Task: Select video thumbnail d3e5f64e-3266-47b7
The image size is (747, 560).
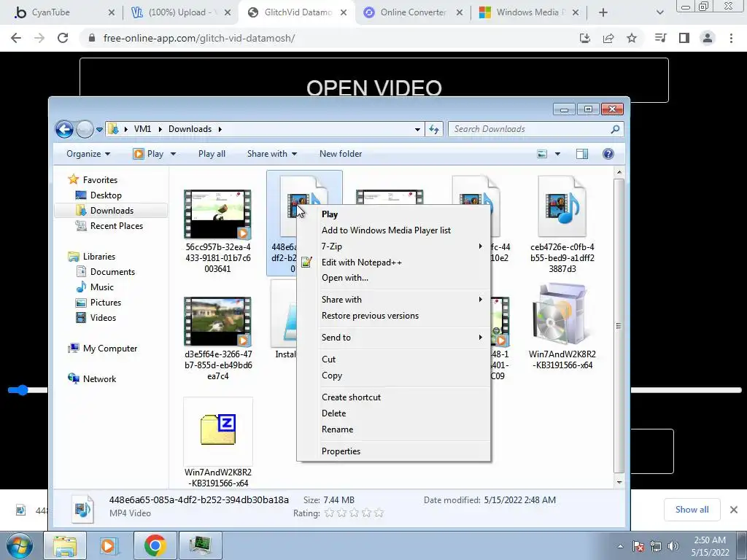Action: [x=217, y=322]
